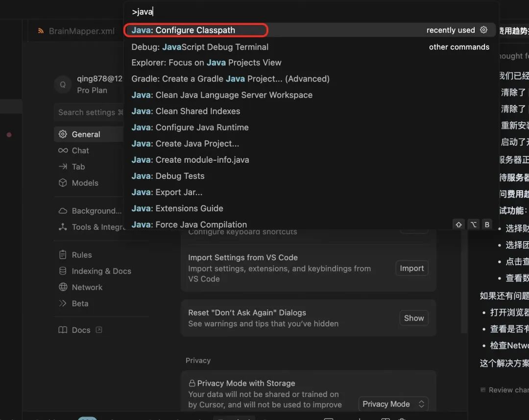Click the Shift key badge on Force Compilation

coord(458,224)
